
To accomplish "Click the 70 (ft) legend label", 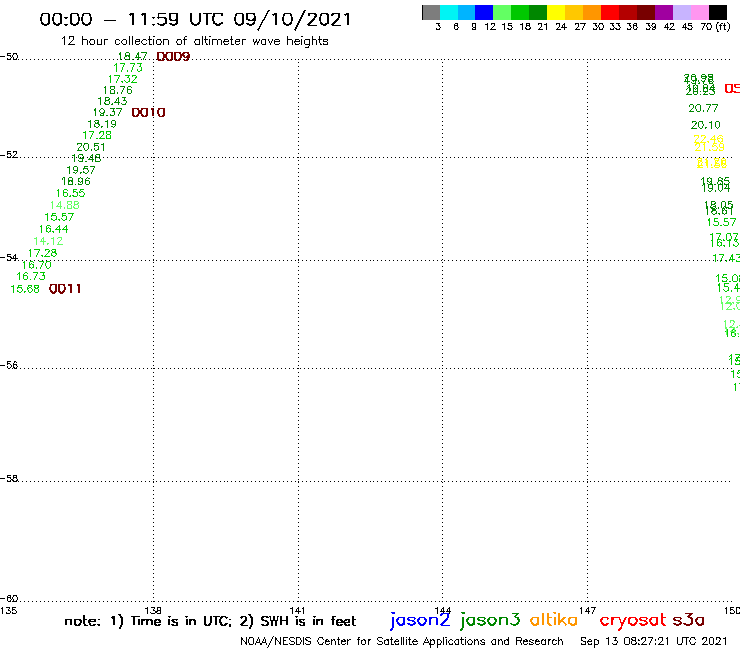I will (x=715, y=27).
